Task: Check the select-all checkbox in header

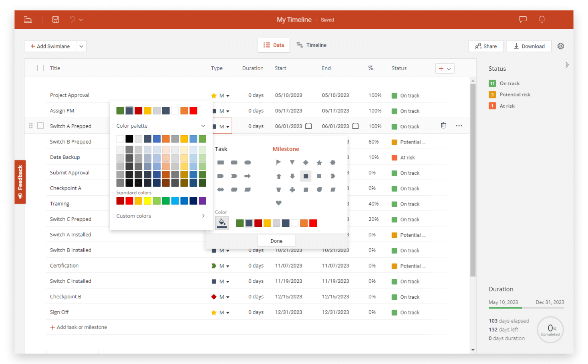Action: (40, 68)
